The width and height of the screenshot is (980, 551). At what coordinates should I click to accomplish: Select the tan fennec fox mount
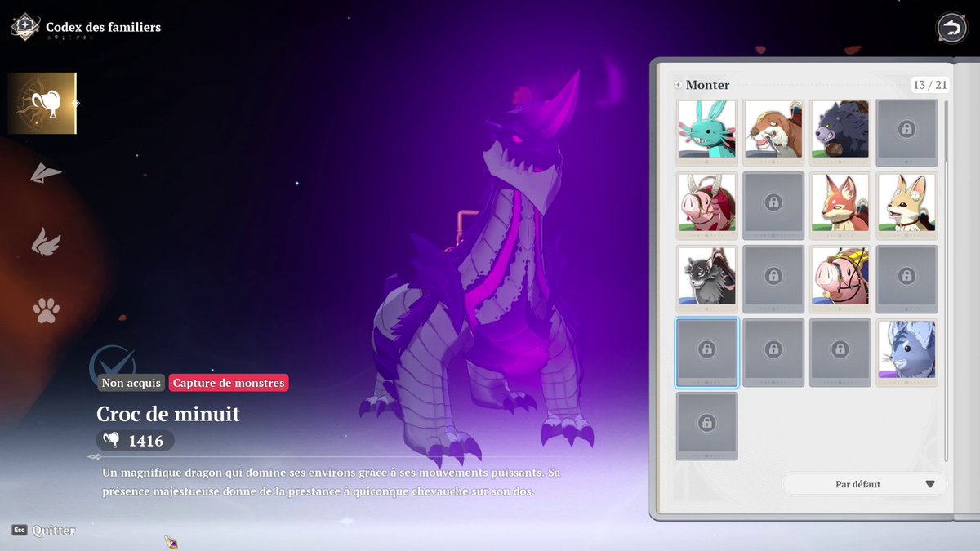pos(906,206)
